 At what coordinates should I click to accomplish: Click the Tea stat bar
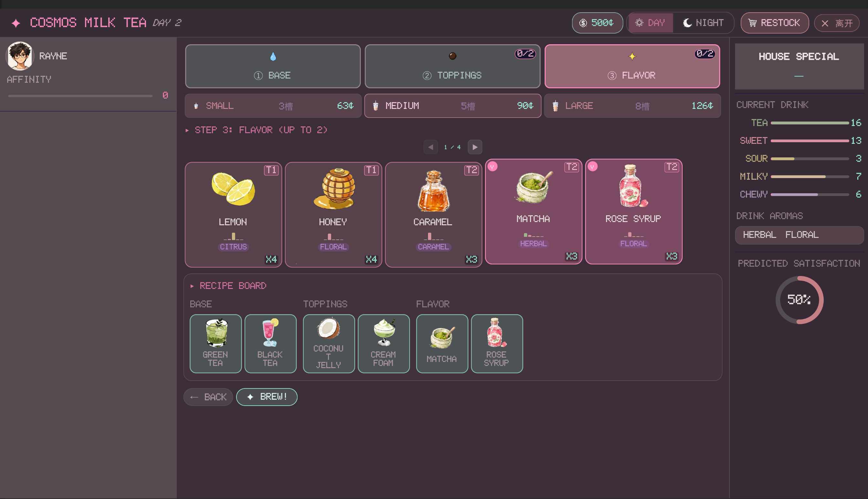(810, 123)
